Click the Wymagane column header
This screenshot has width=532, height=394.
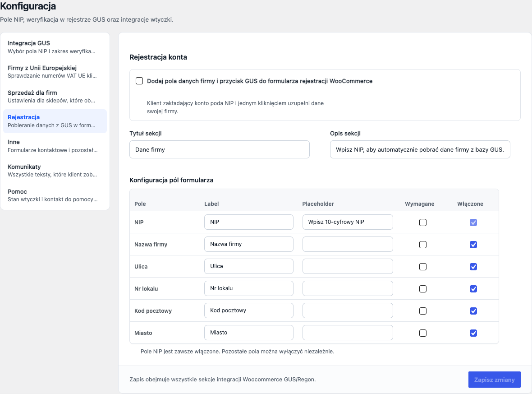(x=419, y=204)
